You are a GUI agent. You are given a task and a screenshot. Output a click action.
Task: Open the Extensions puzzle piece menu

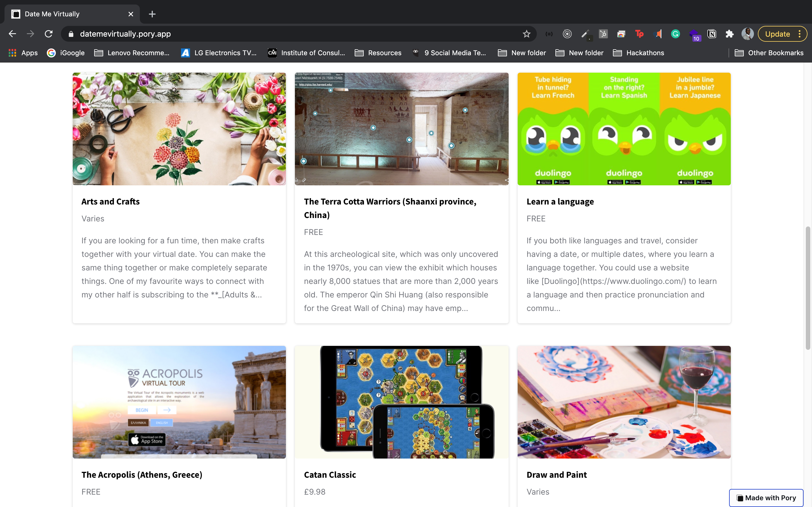729,34
